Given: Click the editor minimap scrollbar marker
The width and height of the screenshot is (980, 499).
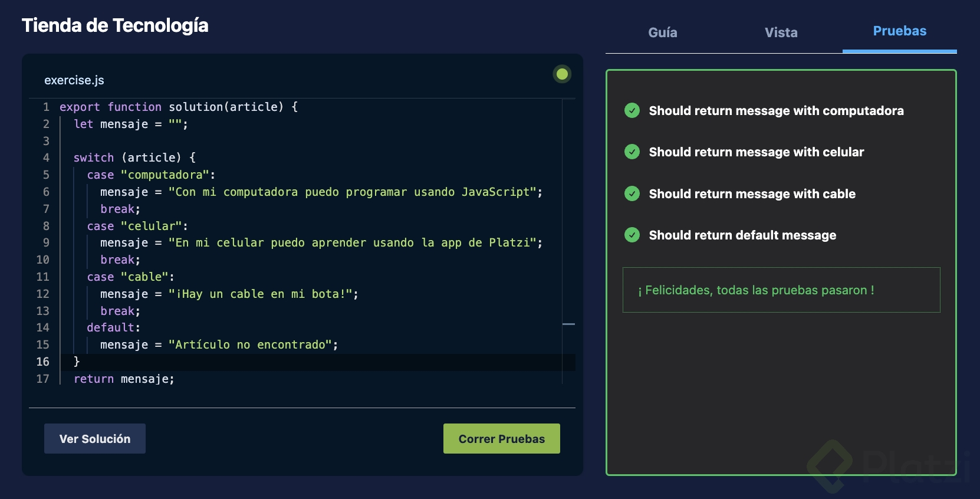Looking at the screenshot, I should coord(568,324).
